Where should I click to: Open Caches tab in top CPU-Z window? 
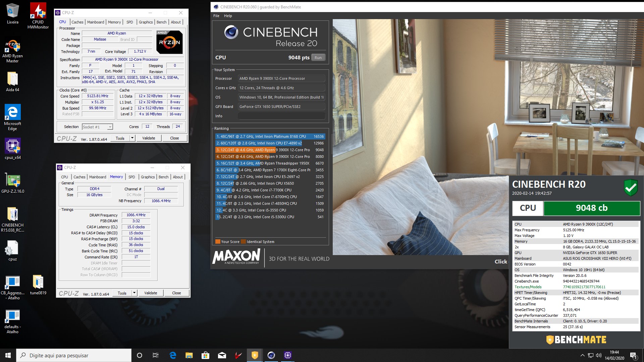pos(77,22)
